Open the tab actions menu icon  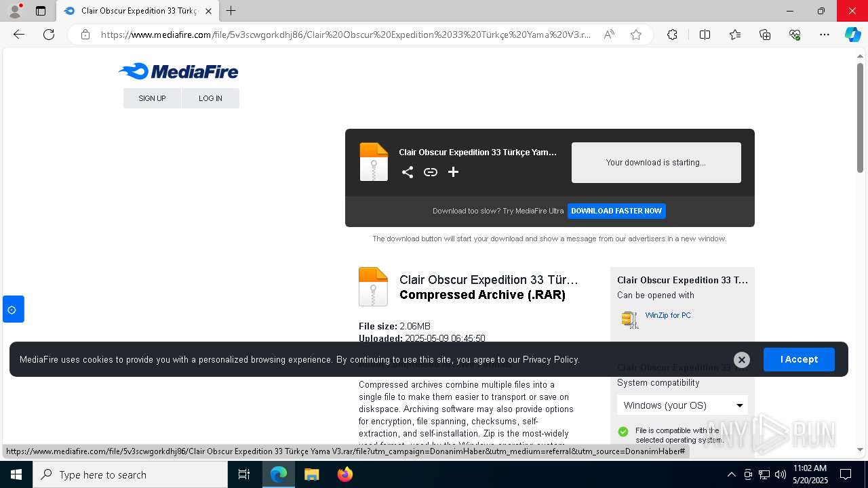pyautogui.click(x=41, y=11)
